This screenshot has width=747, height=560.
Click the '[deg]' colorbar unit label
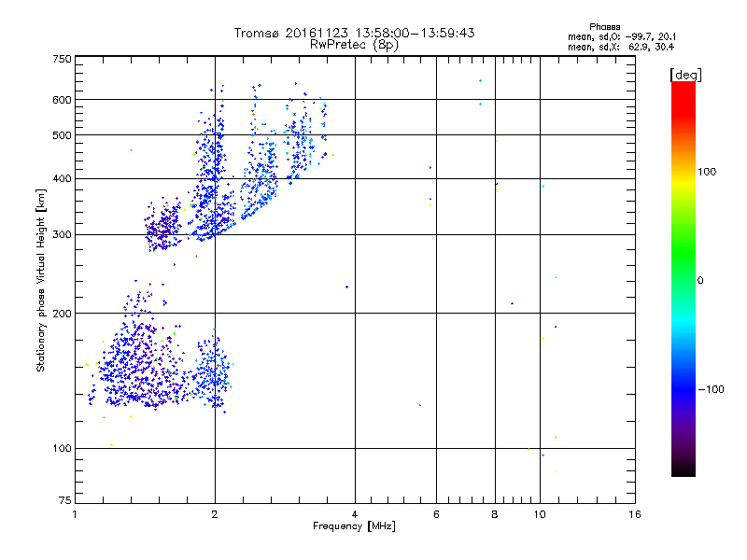point(685,75)
